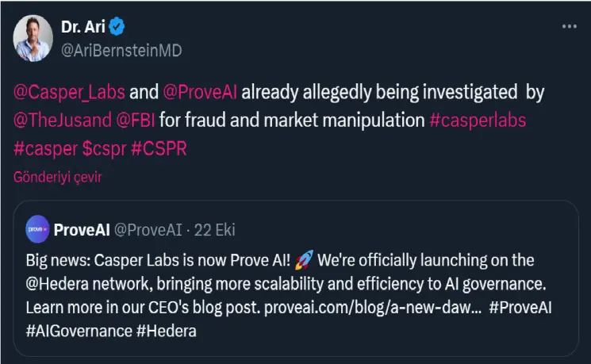Open the uppercase #CSPR hashtag
Viewport: 591px width, 364px height.
[159, 148]
